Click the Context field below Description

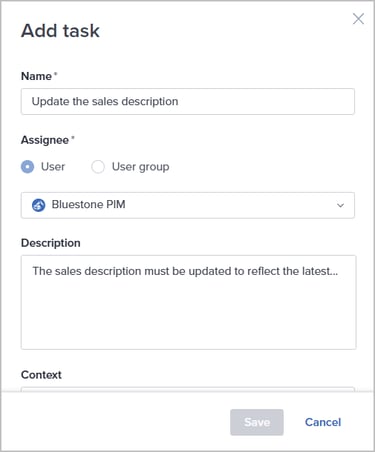point(188,389)
